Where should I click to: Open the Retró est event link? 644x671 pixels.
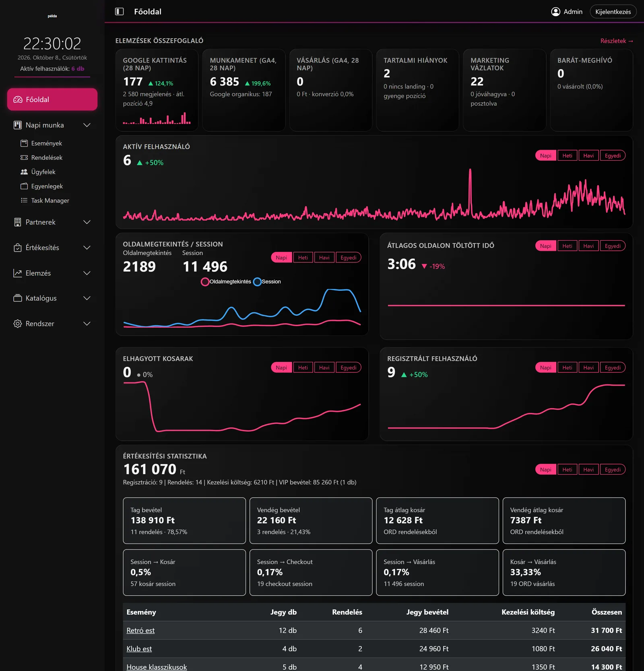pos(140,630)
